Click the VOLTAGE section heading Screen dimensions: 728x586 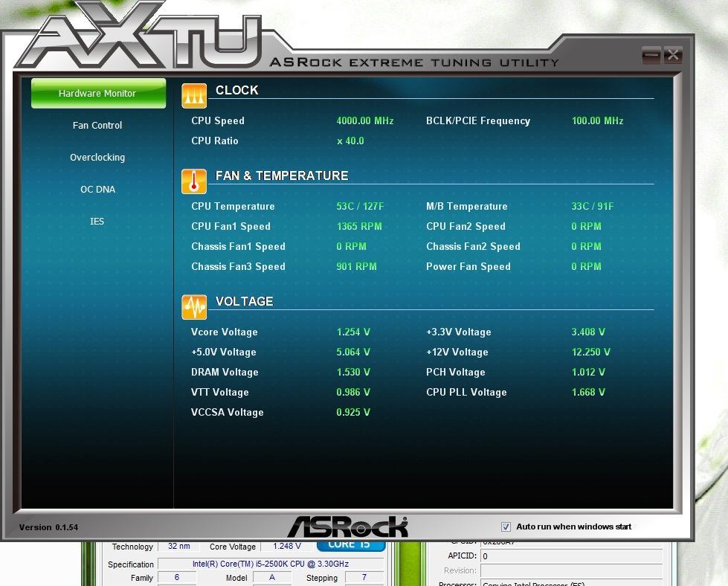(x=244, y=301)
